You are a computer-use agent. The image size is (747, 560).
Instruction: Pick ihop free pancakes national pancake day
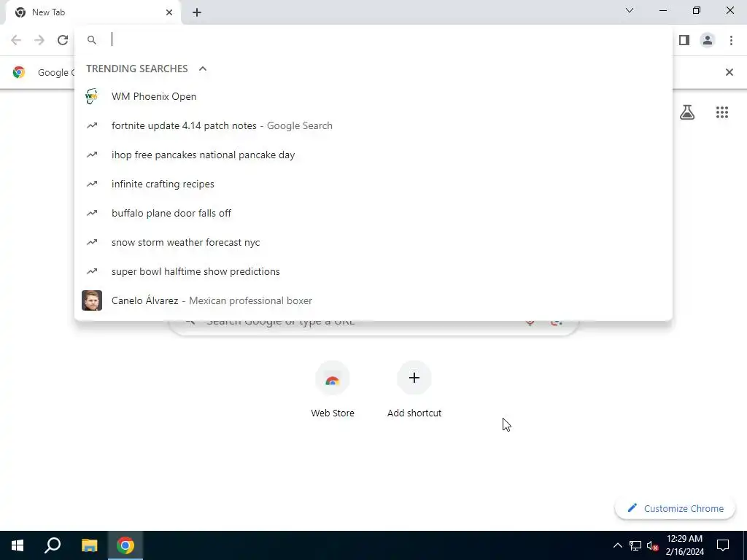[373, 155]
